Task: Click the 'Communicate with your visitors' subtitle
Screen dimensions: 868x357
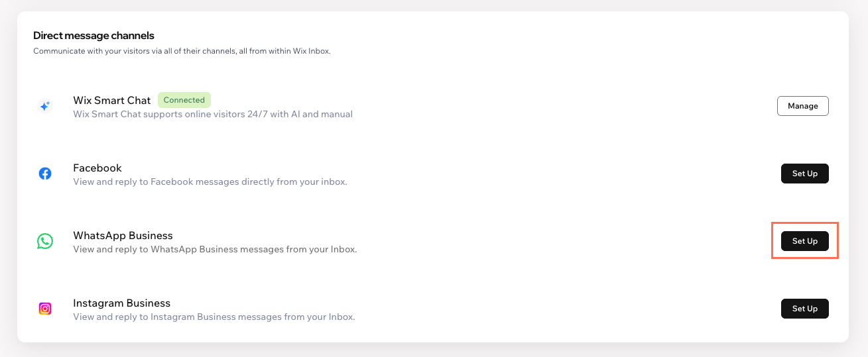Action: click(x=182, y=51)
